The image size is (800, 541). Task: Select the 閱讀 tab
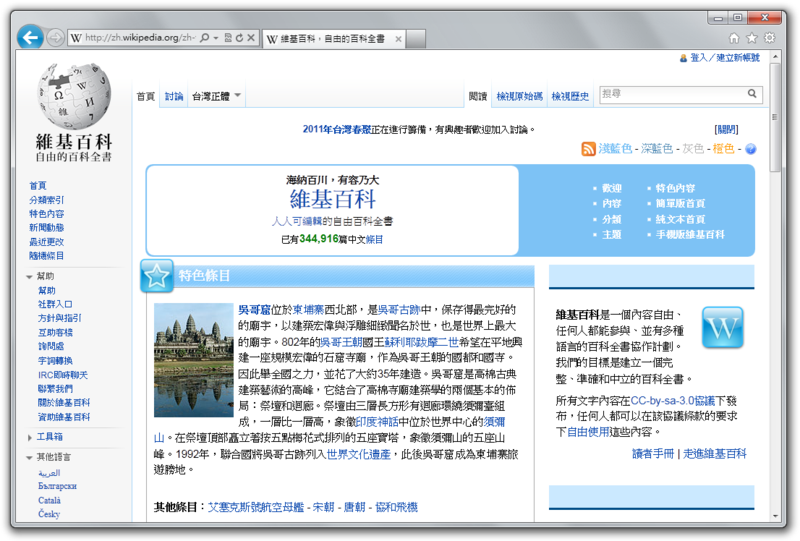(x=478, y=96)
